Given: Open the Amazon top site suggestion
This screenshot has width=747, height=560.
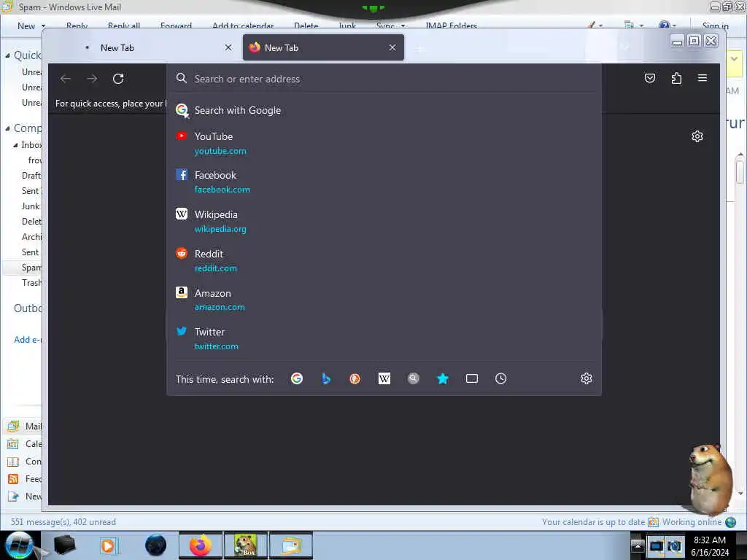Looking at the screenshot, I should click(384, 300).
